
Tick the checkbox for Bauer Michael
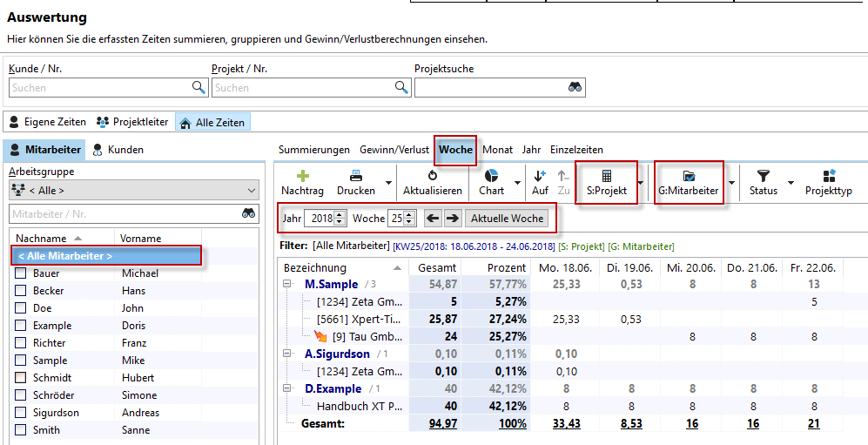[x=21, y=273]
